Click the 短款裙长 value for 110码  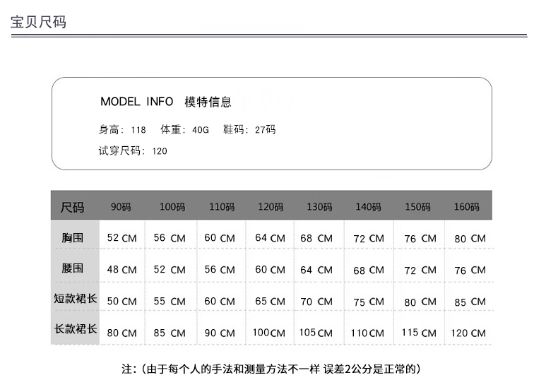coord(220,302)
